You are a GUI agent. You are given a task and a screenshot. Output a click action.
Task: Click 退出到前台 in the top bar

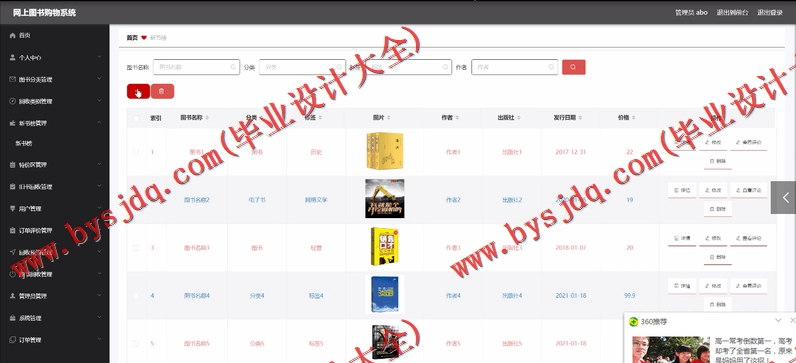point(732,13)
